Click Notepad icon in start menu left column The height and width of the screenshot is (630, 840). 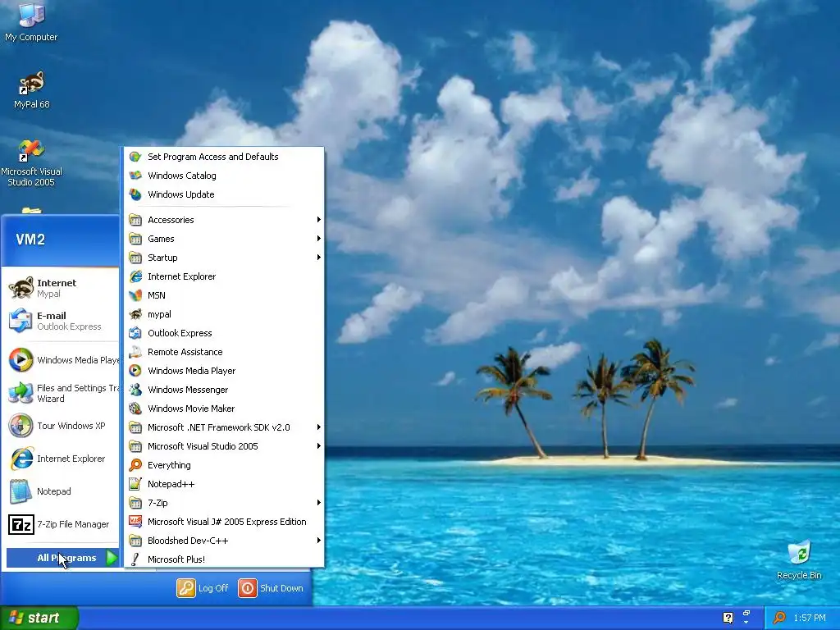pos(21,491)
